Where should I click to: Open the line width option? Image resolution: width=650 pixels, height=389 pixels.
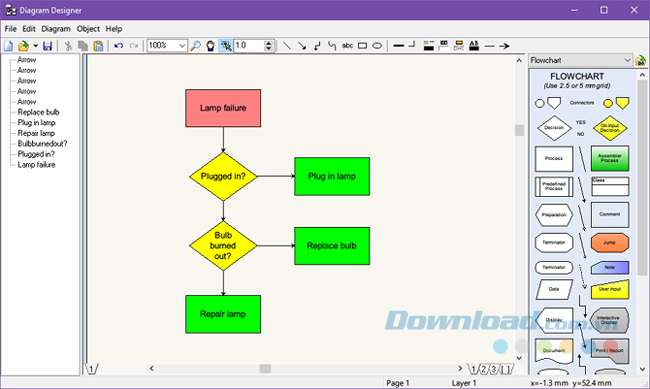click(398, 46)
